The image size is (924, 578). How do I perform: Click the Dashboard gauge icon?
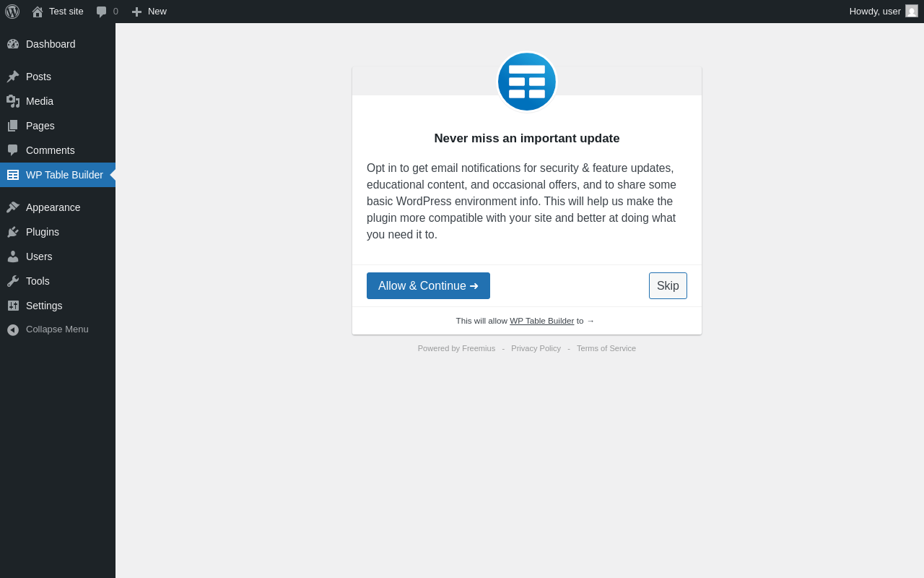tap(13, 44)
